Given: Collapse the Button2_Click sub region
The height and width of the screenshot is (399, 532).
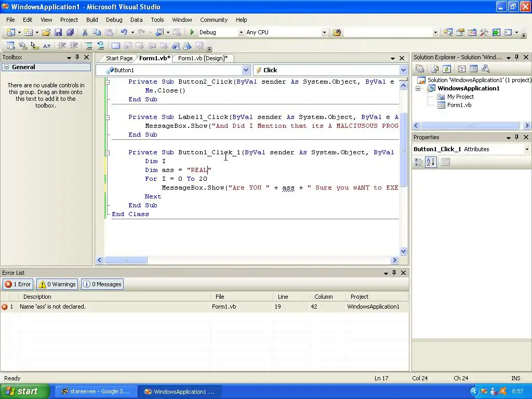Looking at the screenshot, I should click(x=107, y=82).
